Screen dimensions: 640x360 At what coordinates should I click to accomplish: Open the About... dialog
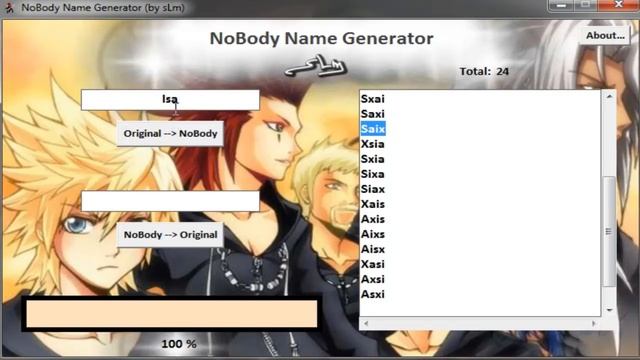point(605,36)
